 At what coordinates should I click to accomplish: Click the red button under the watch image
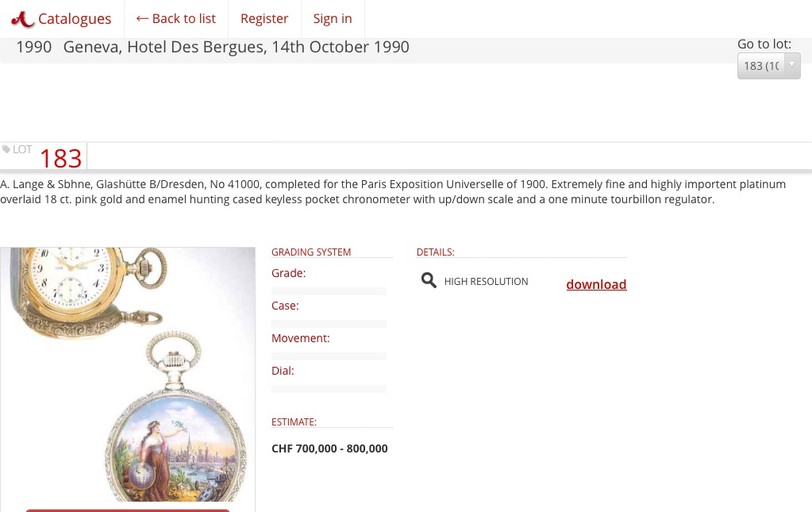[128, 510]
